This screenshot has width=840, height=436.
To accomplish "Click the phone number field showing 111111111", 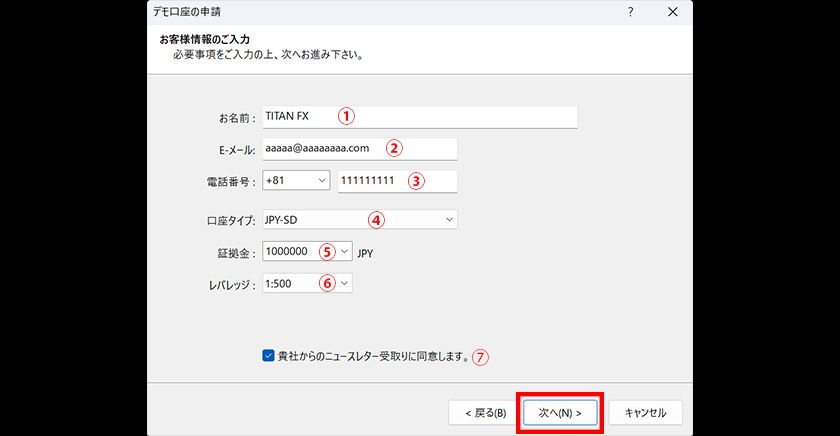I will (397, 181).
